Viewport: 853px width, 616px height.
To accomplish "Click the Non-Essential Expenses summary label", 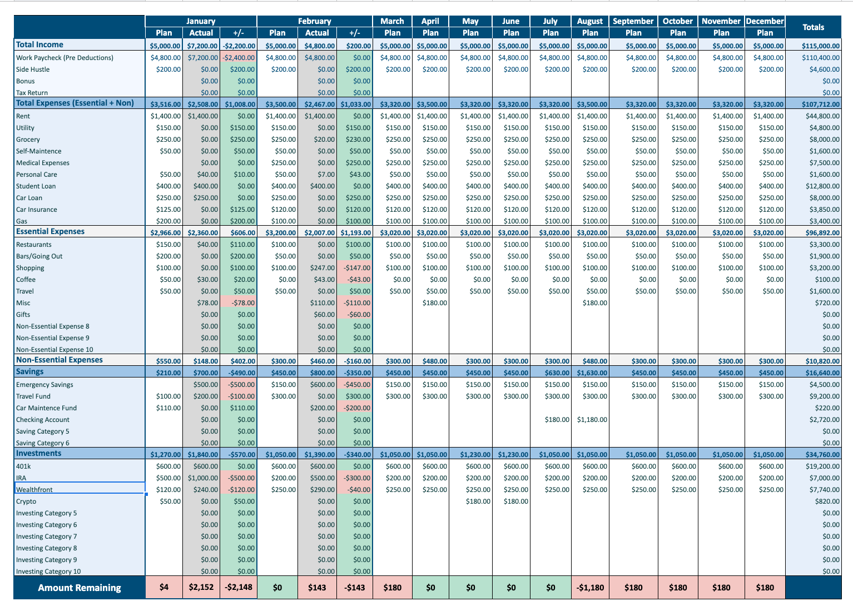I will tap(59, 360).
